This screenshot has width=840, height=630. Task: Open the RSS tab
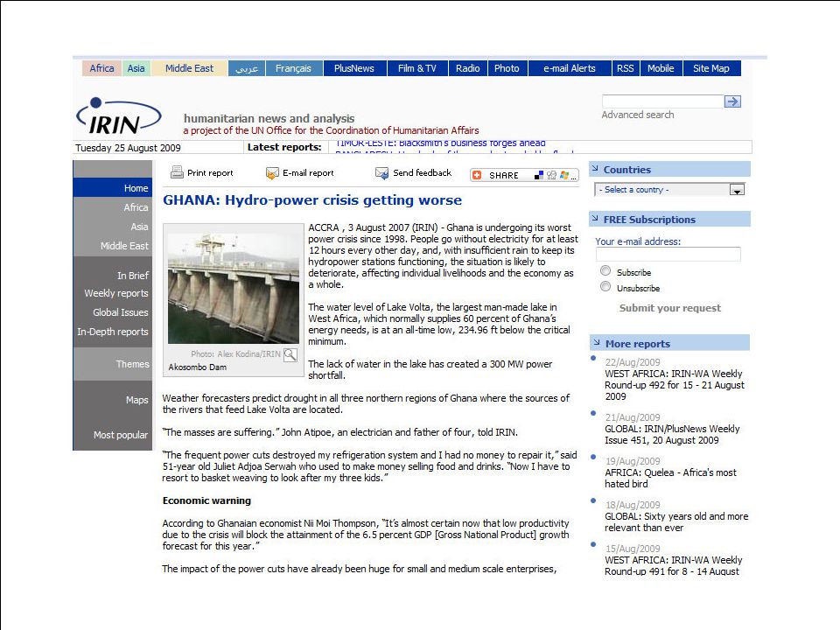point(625,68)
